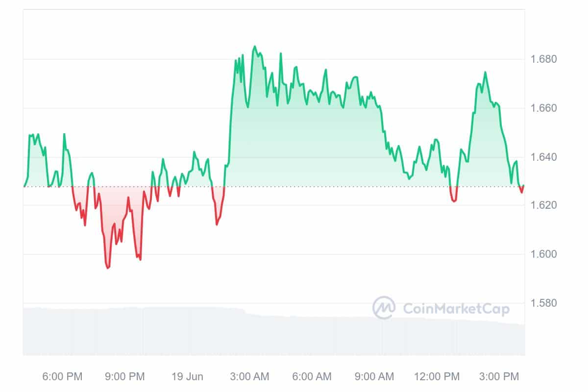Screen dimensions: 588x392
Task: Select the 3:00 AM time label
Action: tap(249, 376)
